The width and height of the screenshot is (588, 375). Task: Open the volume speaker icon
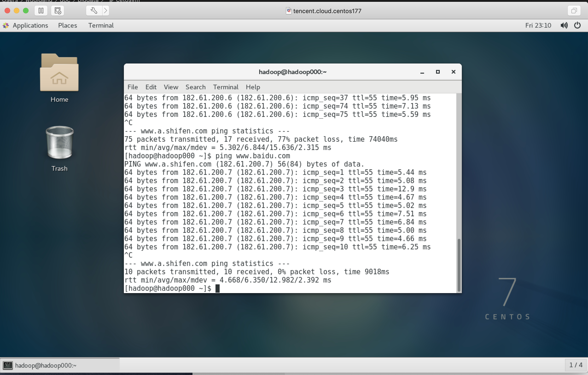[564, 25]
